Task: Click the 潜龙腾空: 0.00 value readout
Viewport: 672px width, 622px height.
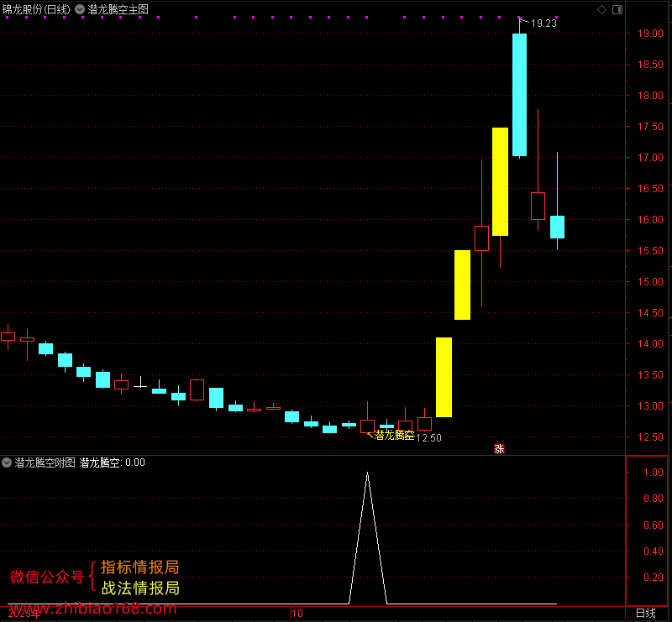Action: point(113,463)
